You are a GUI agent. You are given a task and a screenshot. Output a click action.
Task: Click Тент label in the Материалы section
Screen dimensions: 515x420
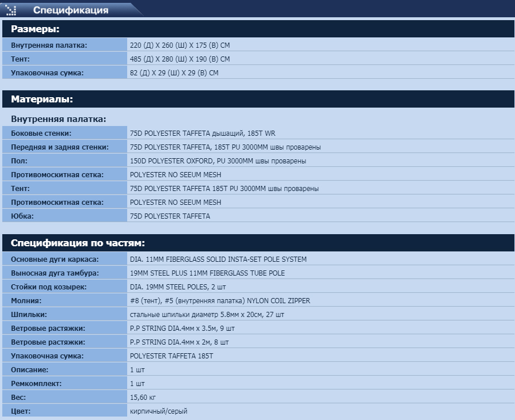20,189
